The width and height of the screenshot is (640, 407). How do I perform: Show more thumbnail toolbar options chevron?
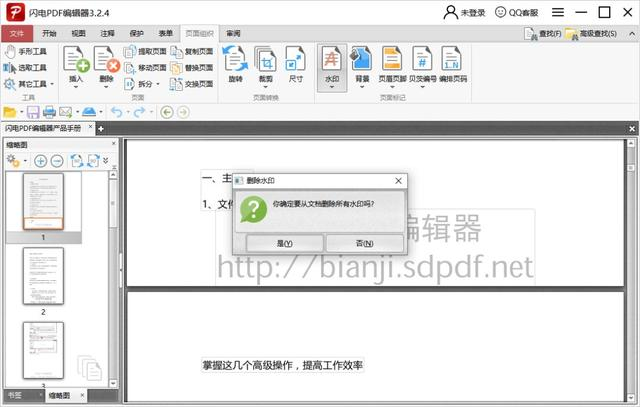[x=106, y=160]
